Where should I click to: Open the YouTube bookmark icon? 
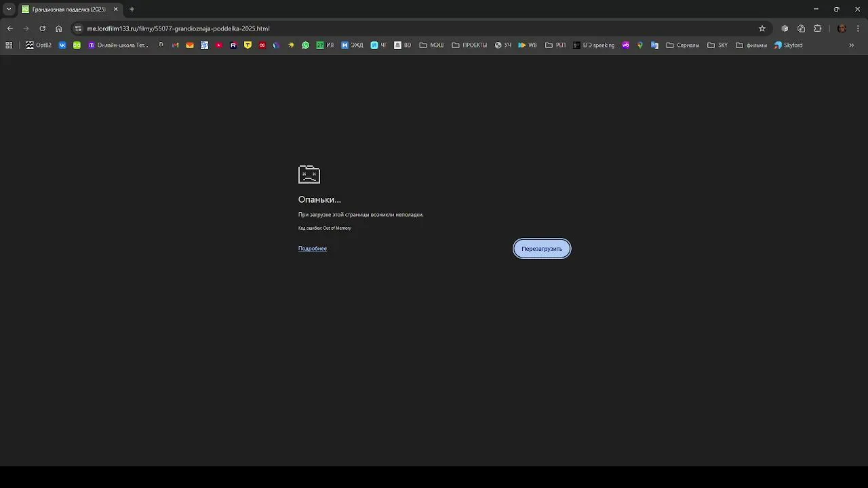point(218,45)
